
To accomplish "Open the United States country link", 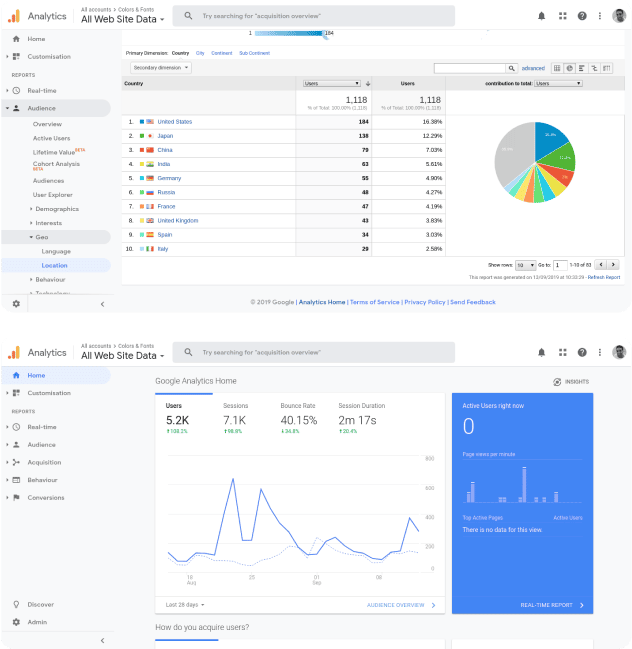I will 175,122.
